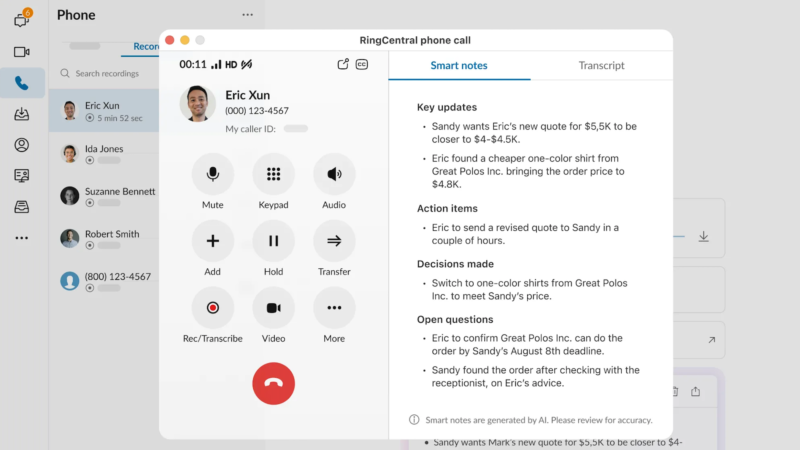
Task: Switch the call to Video
Action: (273, 308)
